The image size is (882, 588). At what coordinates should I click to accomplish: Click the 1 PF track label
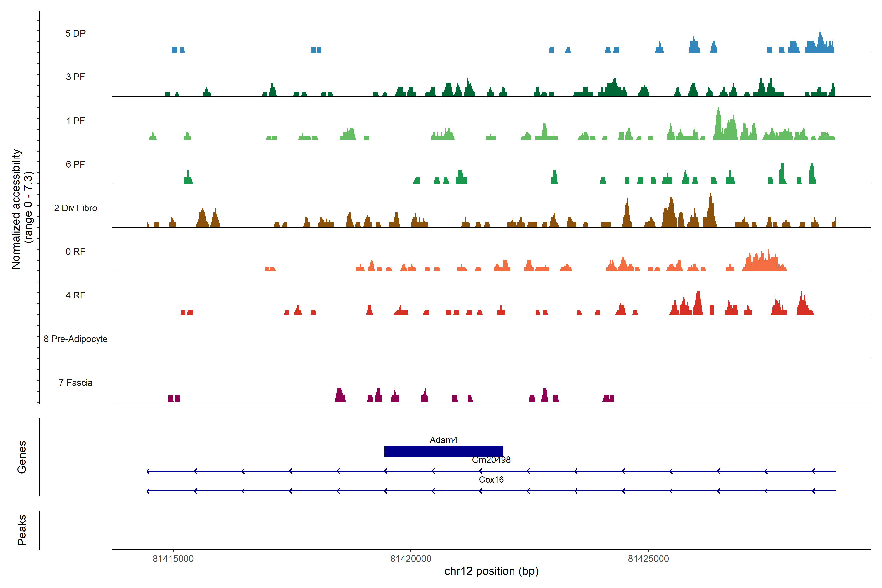pyautogui.click(x=75, y=121)
